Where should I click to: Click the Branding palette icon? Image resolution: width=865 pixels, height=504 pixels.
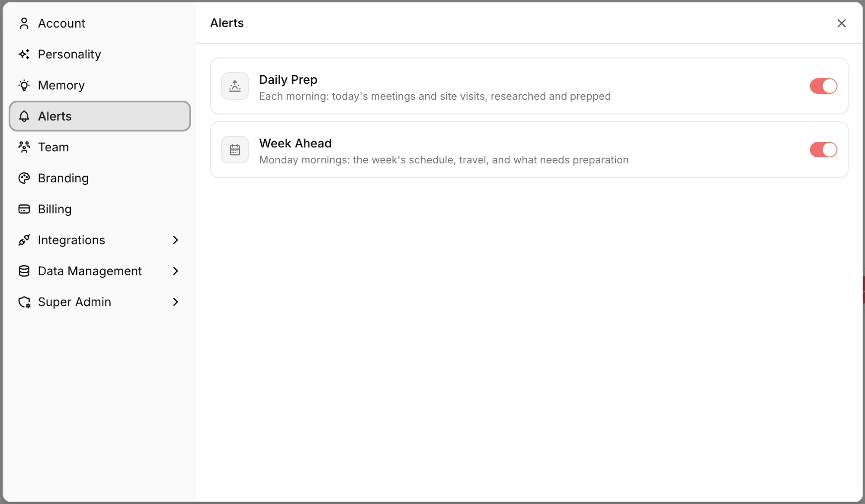pyautogui.click(x=24, y=178)
